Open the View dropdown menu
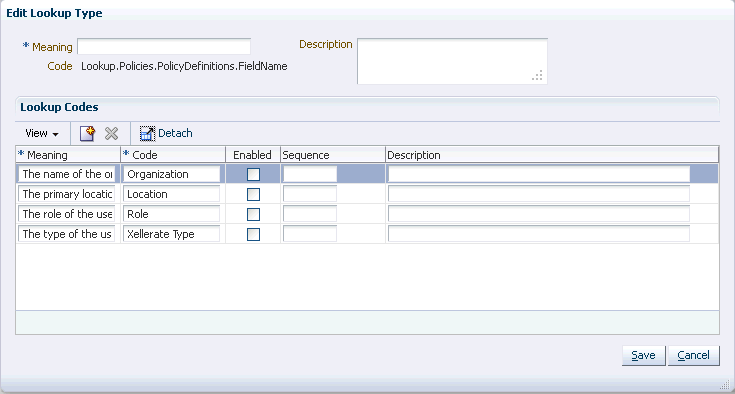The width and height of the screenshot is (735, 394). pyautogui.click(x=42, y=134)
